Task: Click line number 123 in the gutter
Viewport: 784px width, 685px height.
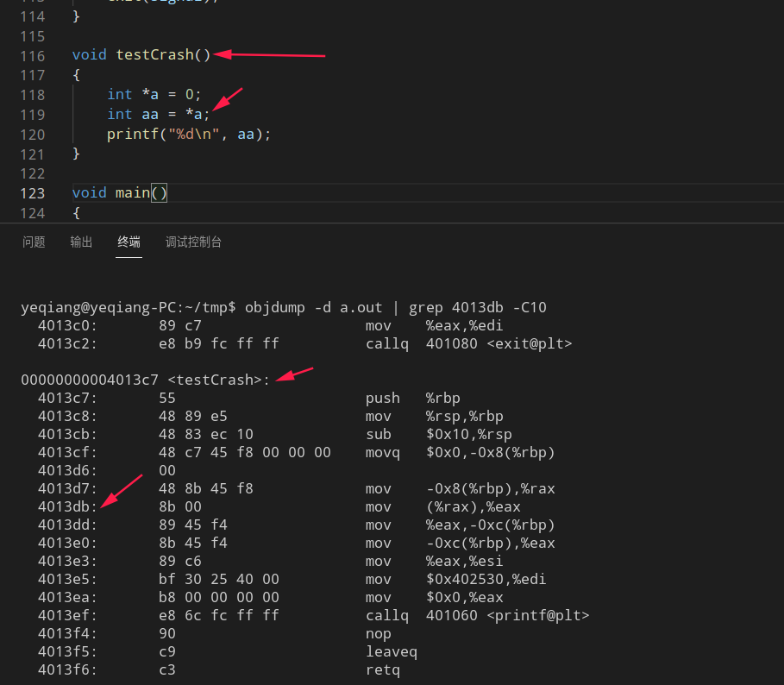Action: click(32, 193)
